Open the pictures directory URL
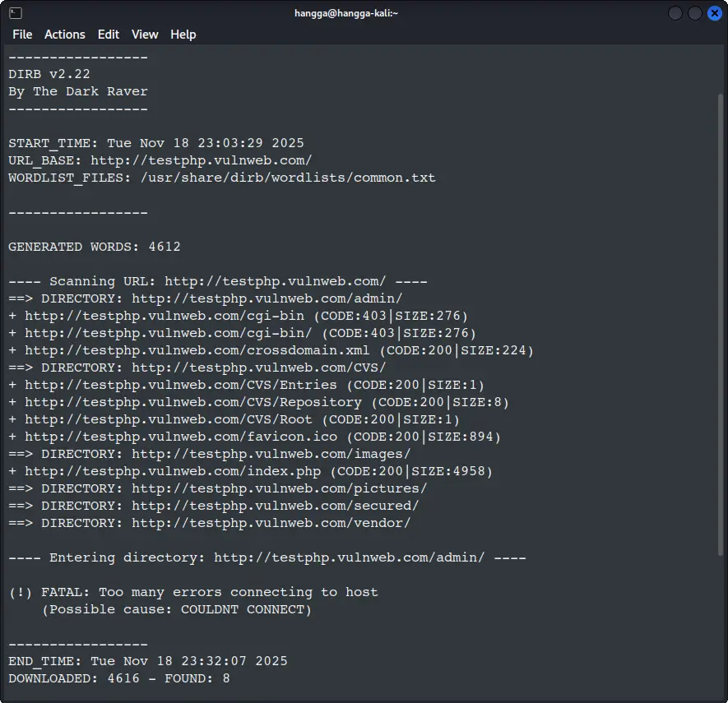 coord(273,488)
